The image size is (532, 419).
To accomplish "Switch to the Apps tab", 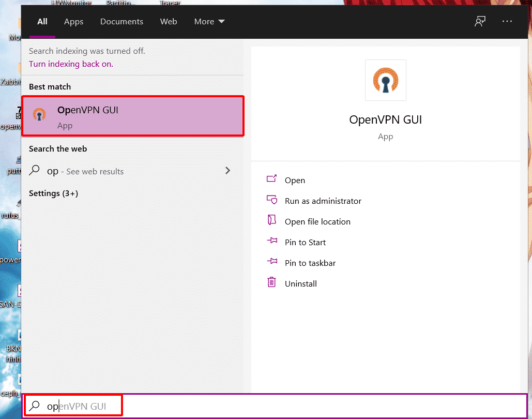I will click(x=73, y=22).
